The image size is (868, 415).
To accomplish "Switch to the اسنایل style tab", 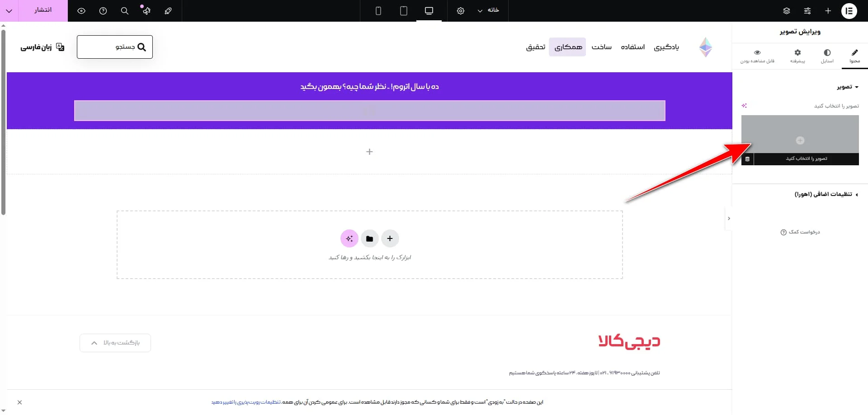I will (827, 56).
